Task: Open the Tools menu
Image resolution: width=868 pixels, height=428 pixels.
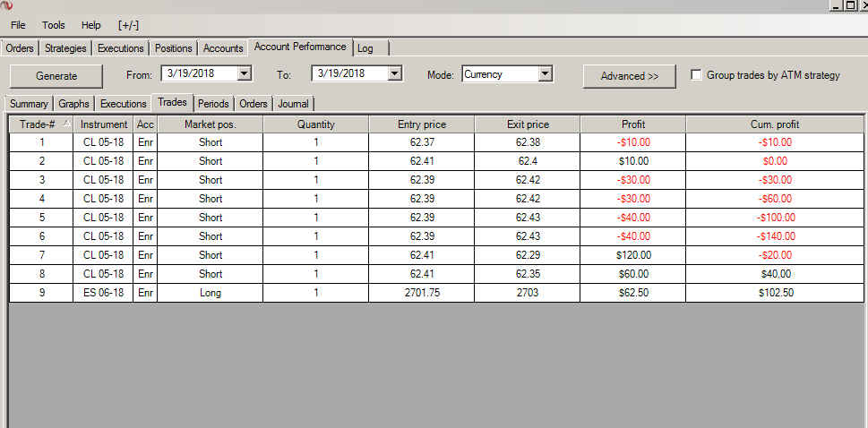Action: point(53,25)
